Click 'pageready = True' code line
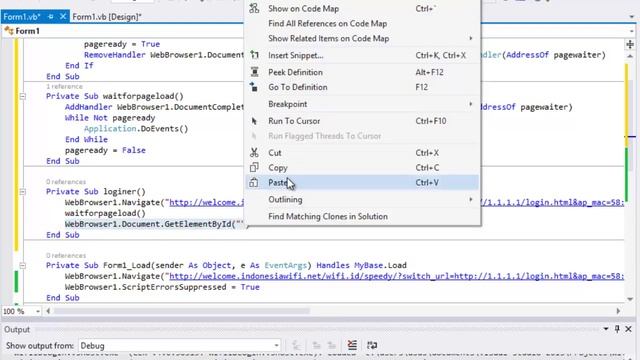Viewport: 640px width, 360px height. pyautogui.click(x=122, y=44)
